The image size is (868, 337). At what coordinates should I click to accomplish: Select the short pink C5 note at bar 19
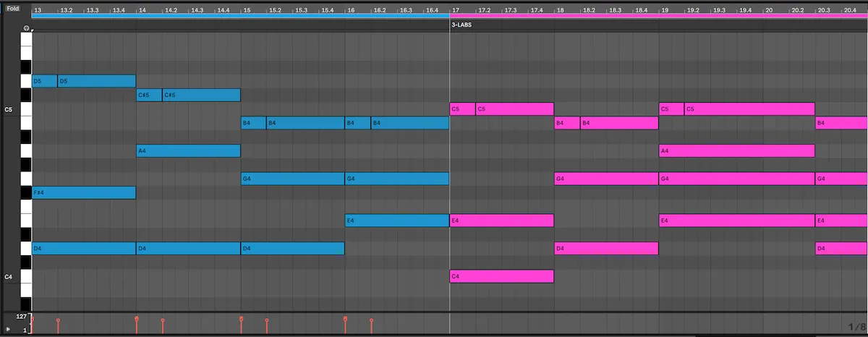[x=672, y=108]
